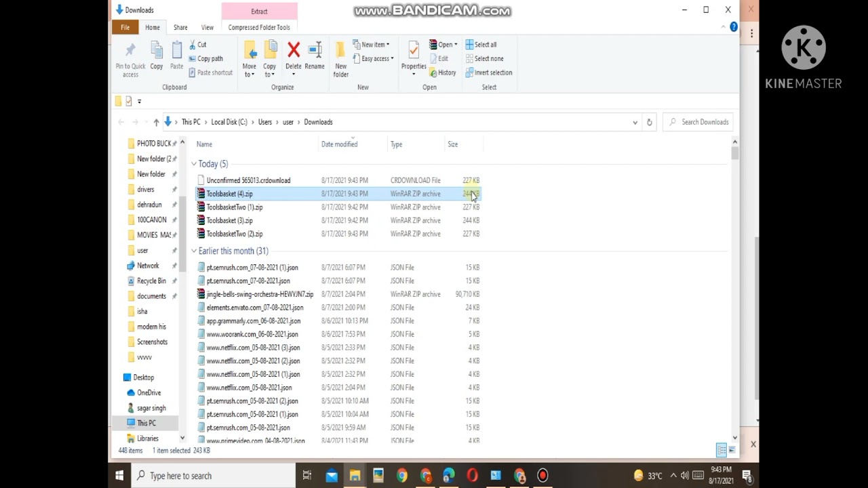
Task: Open notification center icon
Action: pyautogui.click(x=747, y=476)
